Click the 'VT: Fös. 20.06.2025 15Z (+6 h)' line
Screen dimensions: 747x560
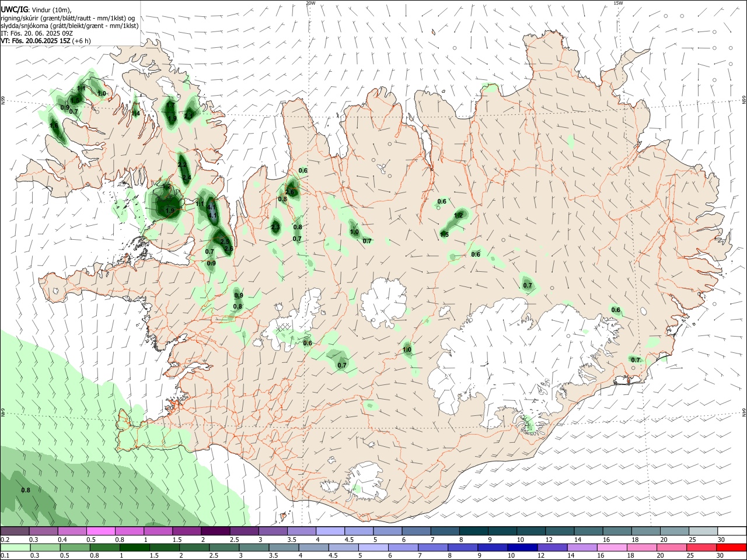[x=46, y=41]
